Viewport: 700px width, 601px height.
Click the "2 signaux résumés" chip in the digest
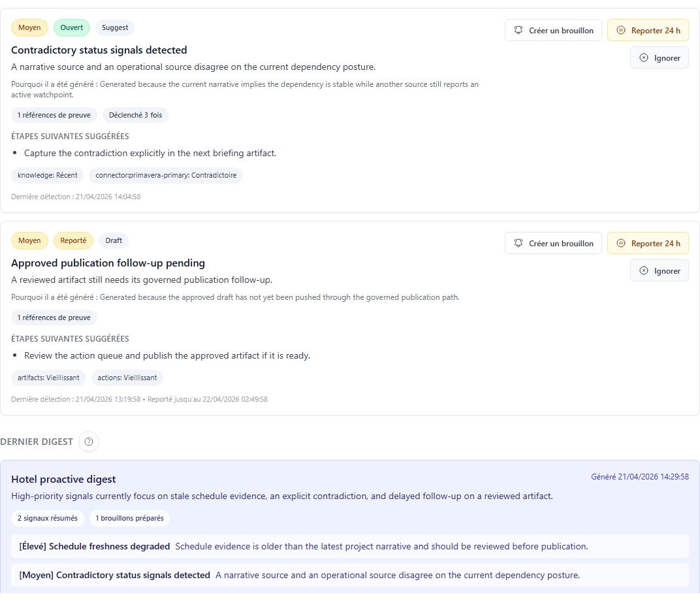click(48, 518)
